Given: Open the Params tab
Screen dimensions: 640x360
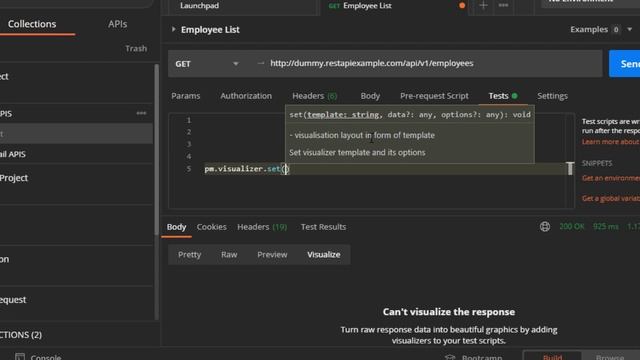Looking at the screenshot, I should tap(186, 96).
